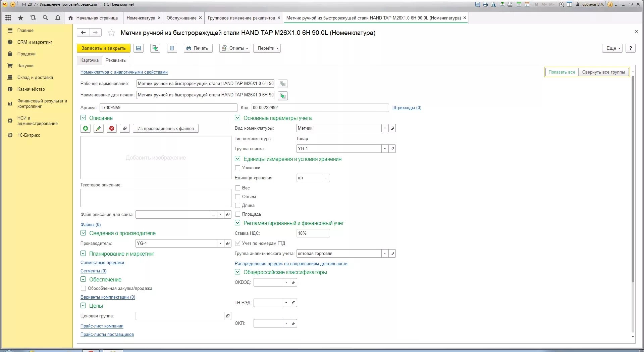
Task: Open notifications bell icon
Action: point(58,18)
